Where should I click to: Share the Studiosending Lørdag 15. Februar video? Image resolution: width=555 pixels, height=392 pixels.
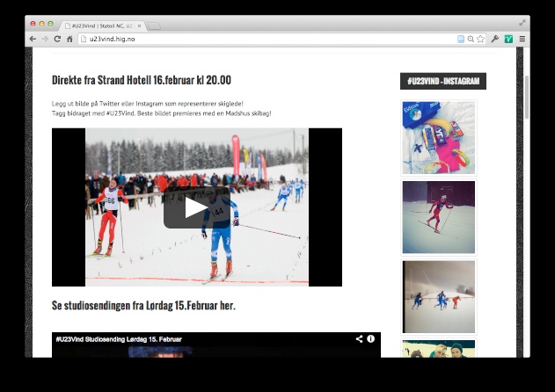pos(359,339)
